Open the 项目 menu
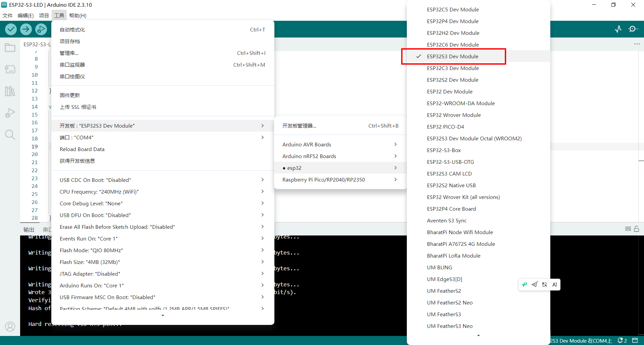Screen dimensions: 644x345 44,15
